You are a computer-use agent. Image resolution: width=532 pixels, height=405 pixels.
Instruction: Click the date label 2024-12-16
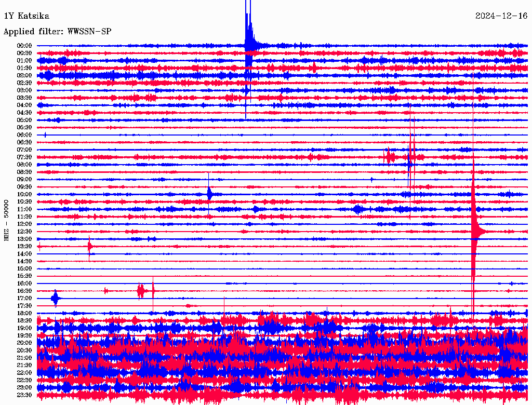(x=501, y=16)
